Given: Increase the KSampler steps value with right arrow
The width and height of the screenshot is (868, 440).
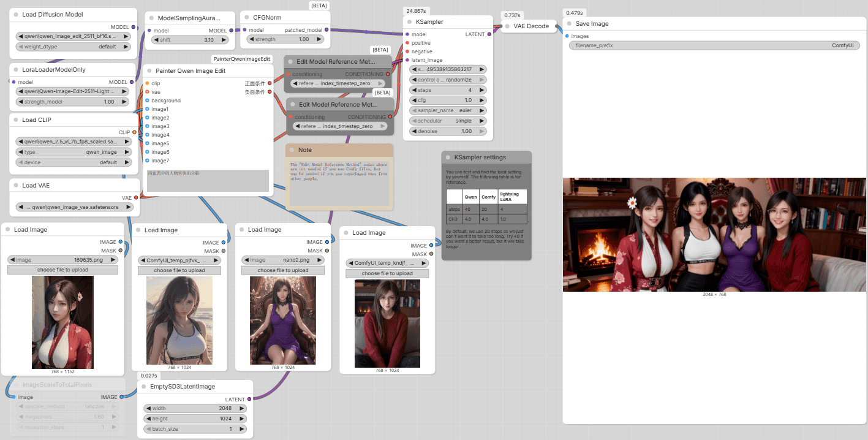Looking at the screenshot, I should tap(482, 90).
